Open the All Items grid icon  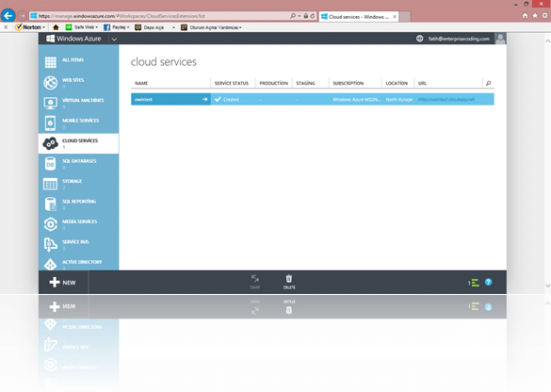pos(50,62)
